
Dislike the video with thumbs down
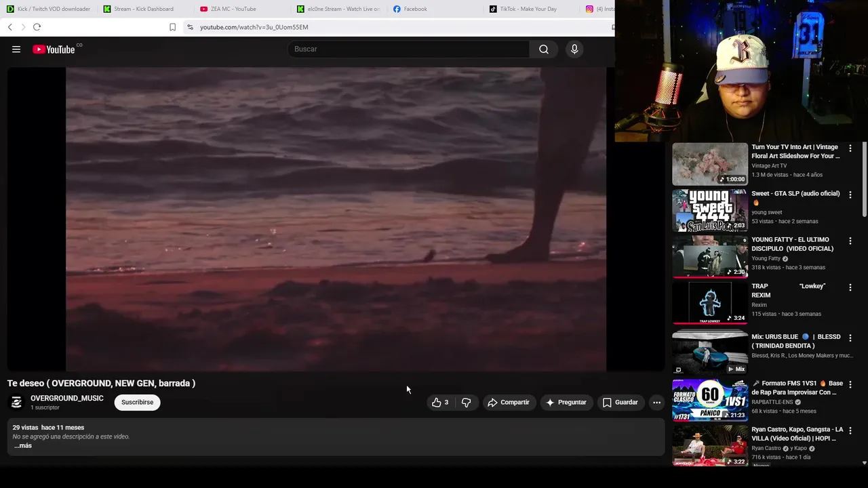click(466, 403)
